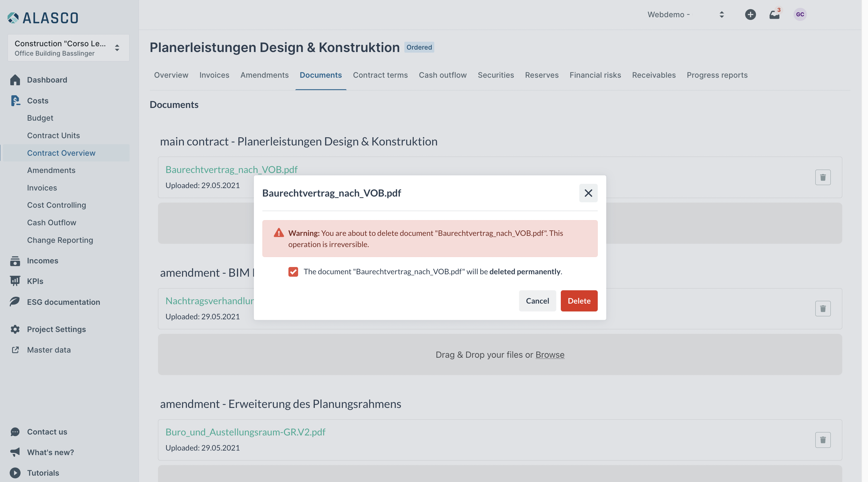Open Costs in the sidebar
This screenshot has height=482, width=868.
tap(38, 101)
